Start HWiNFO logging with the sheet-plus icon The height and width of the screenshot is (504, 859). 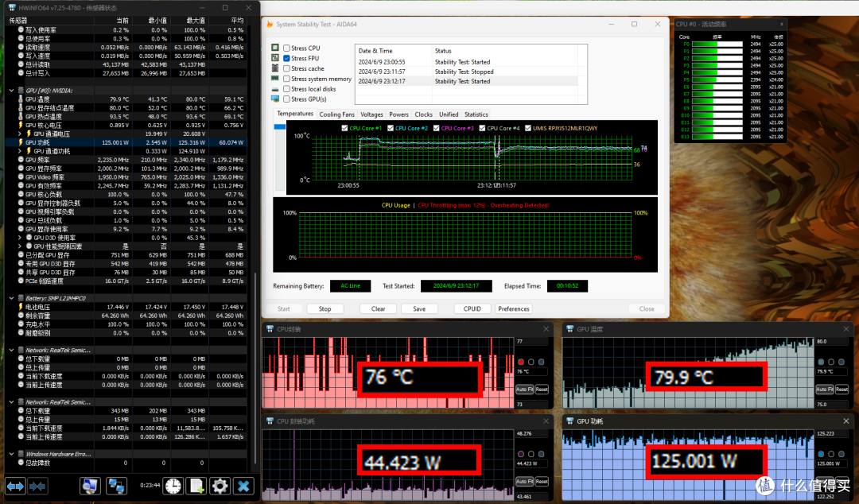click(x=196, y=486)
